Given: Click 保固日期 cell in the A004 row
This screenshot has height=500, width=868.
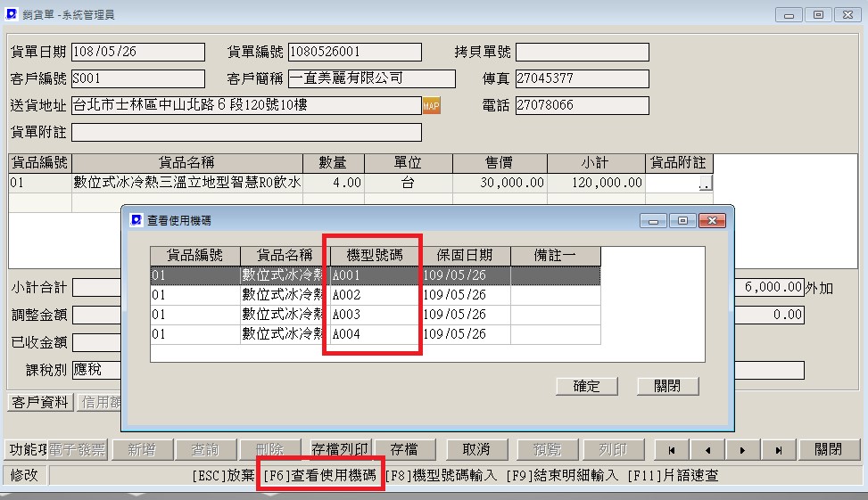Looking at the screenshot, I should point(465,334).
